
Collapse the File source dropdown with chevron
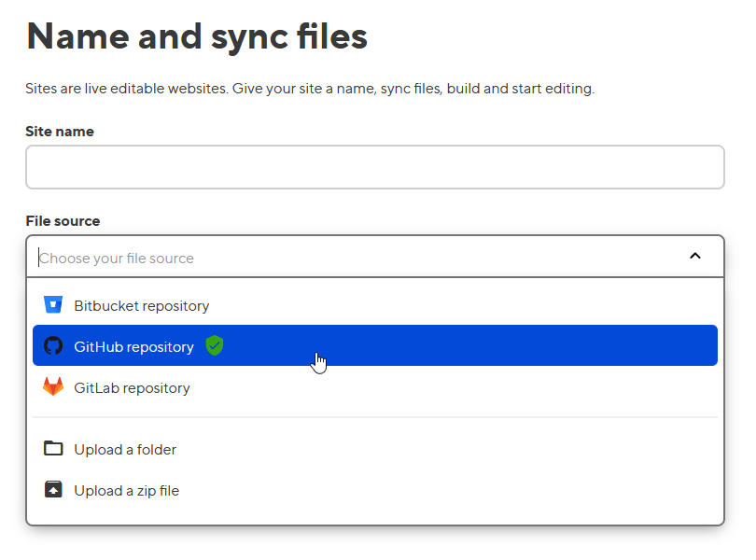click(x=694, y=257)
